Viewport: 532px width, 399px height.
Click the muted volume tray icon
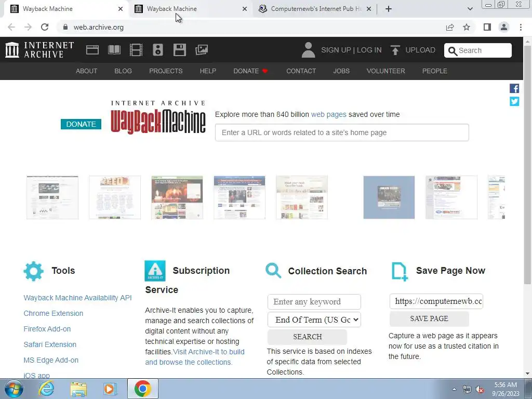tap(480, 390)
